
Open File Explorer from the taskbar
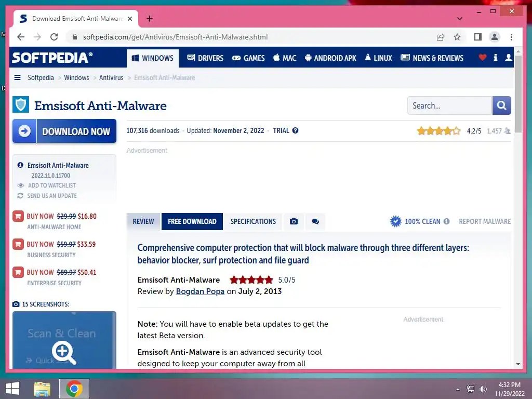42,389
